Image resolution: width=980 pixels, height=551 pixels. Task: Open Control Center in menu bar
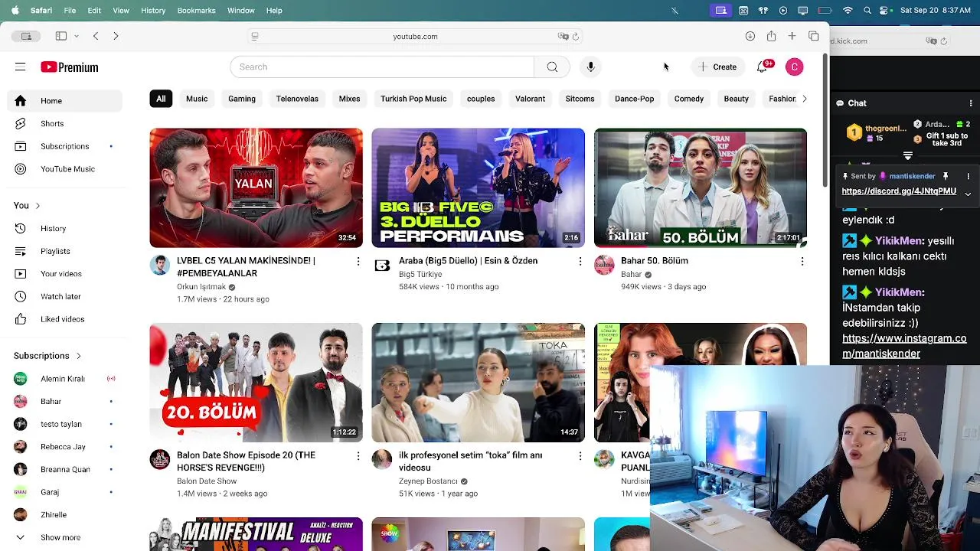885,11
